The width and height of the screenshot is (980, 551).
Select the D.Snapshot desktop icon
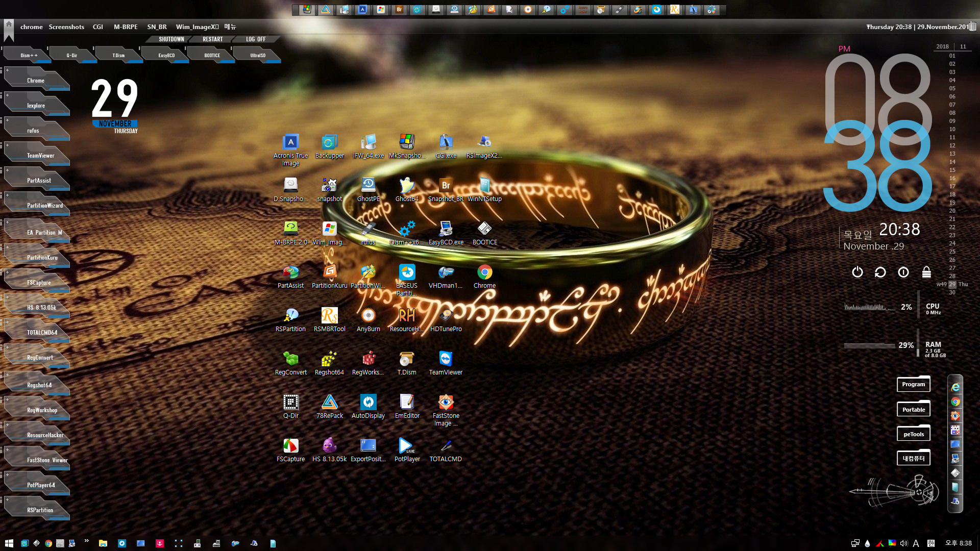[x=290, y=190]
